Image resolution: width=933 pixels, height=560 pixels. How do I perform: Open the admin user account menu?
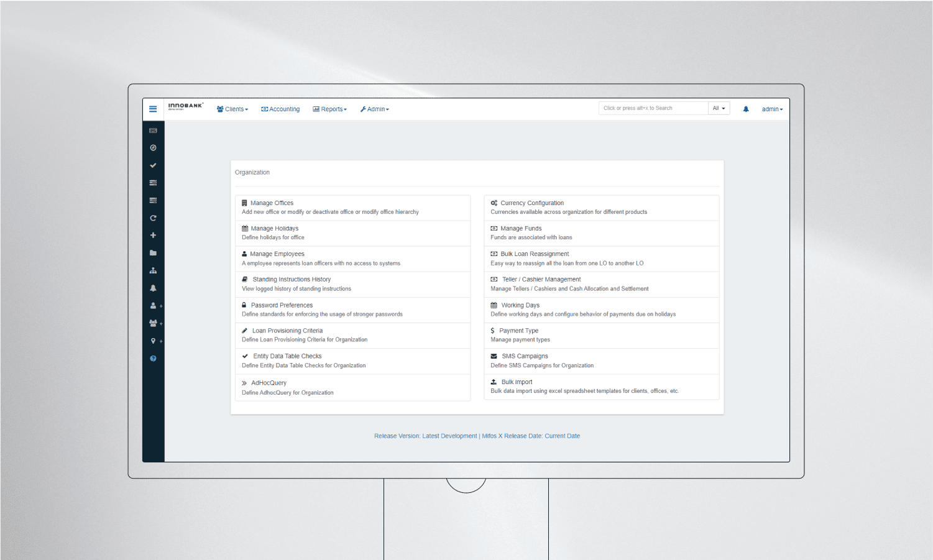[771, 109]
